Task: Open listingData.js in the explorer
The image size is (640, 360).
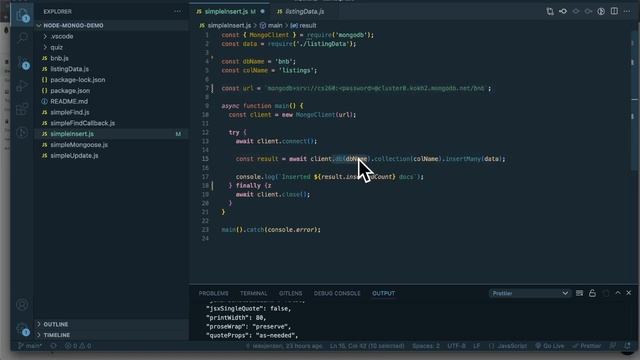Action: coord(111,69)
